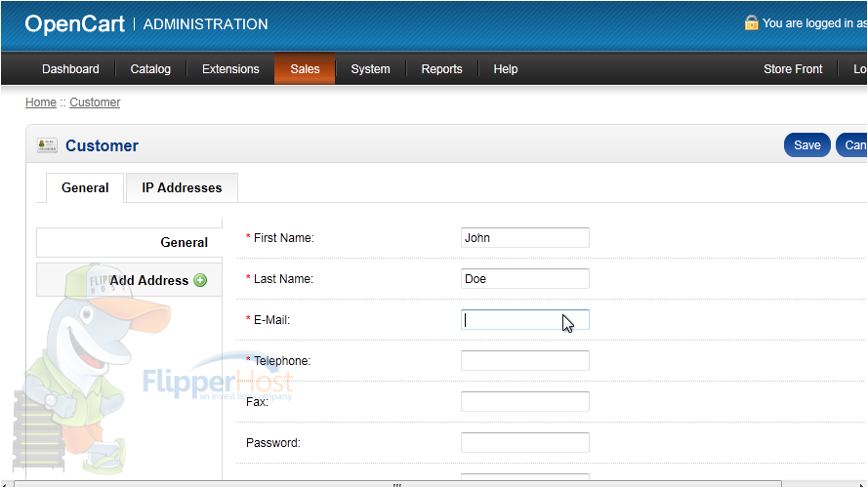Click into the Password field

(524, 443)
